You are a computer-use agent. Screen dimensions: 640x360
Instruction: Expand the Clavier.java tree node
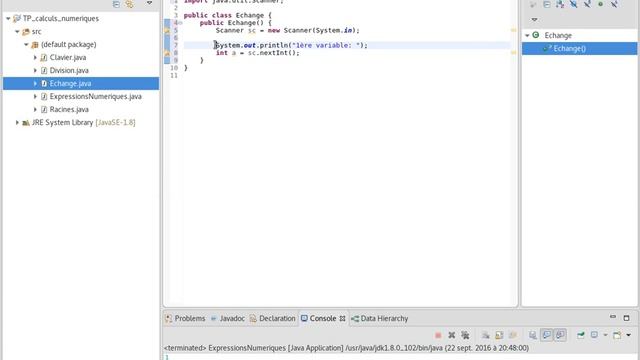[35, 58]
